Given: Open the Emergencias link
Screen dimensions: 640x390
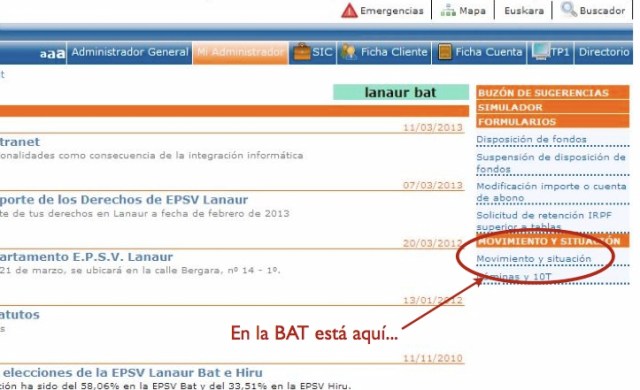Looking at the screenshot, I should pyautogui.click(x=391, y=11).
